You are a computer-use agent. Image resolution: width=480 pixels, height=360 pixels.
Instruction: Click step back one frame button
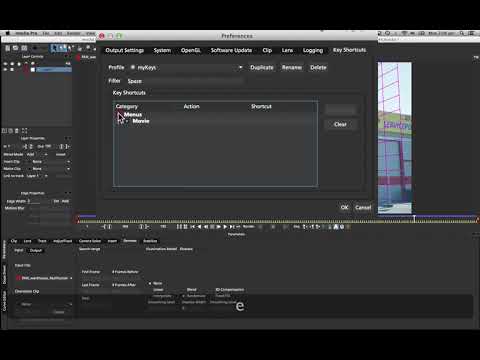click(x=205, y=227)
